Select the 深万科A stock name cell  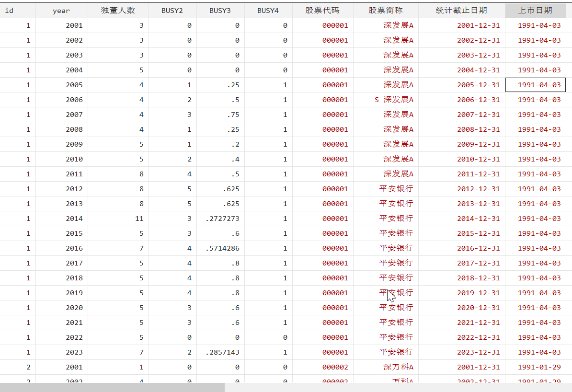coord(386,367)
